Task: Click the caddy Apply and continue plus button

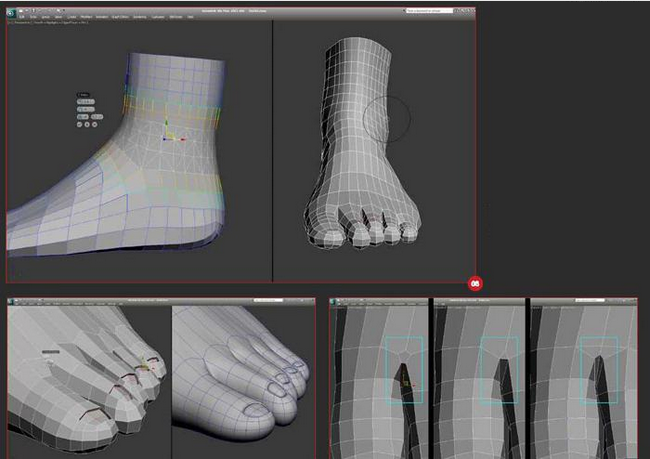Action: click(87, 124)
